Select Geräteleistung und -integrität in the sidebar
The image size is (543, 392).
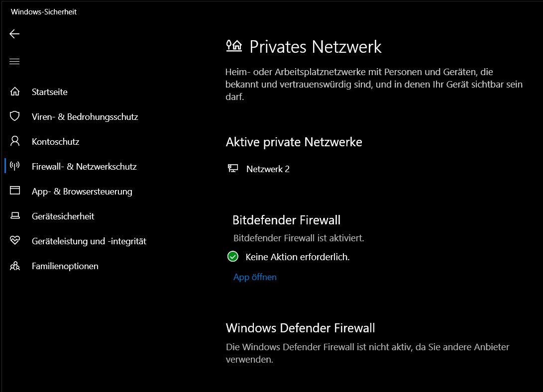tap(89, 241)
